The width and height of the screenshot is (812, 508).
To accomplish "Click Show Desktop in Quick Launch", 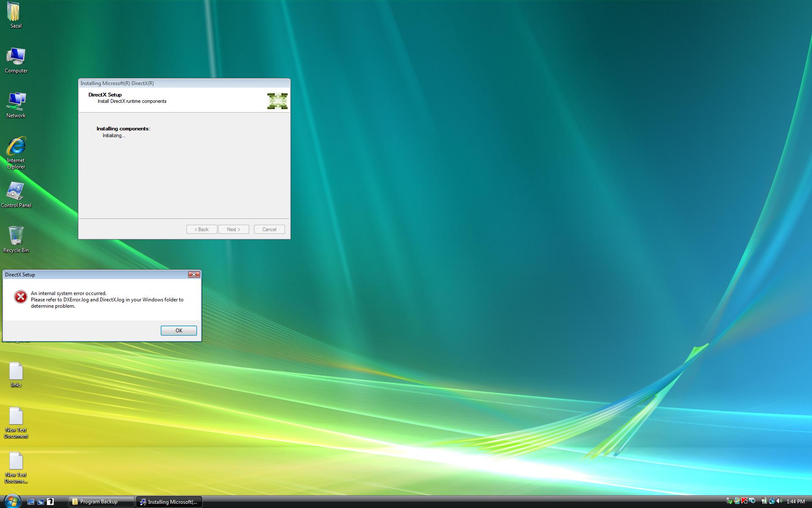I will pyautogui.click(x=30, y=502).
